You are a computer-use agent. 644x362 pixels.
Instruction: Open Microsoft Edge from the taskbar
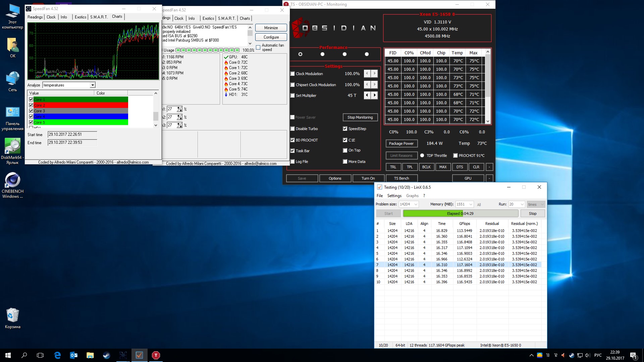pos(57,355)
